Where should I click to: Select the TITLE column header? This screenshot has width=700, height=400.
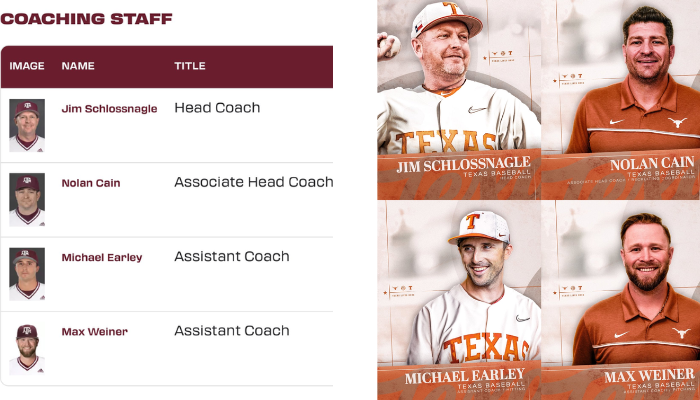click(190, 66)
